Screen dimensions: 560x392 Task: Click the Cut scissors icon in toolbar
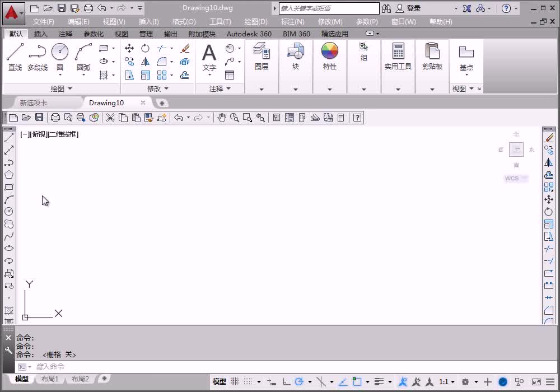tap(110, 118)
